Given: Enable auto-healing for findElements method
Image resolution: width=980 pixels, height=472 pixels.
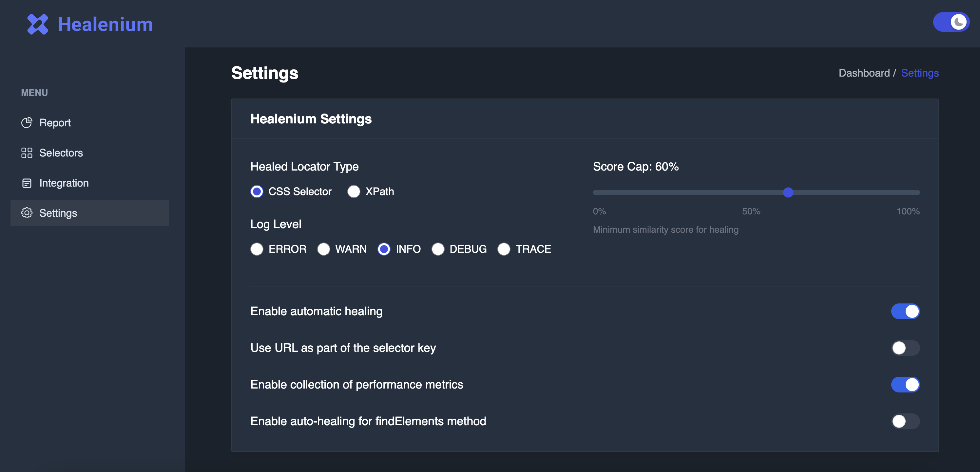Looking at the screenshot, I should point(905,421).
